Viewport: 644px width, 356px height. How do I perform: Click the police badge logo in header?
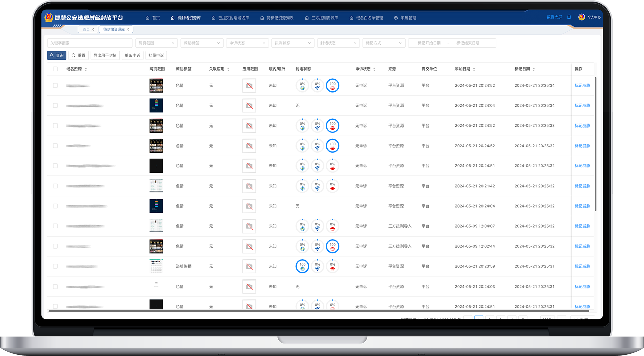tap(49, 17)
